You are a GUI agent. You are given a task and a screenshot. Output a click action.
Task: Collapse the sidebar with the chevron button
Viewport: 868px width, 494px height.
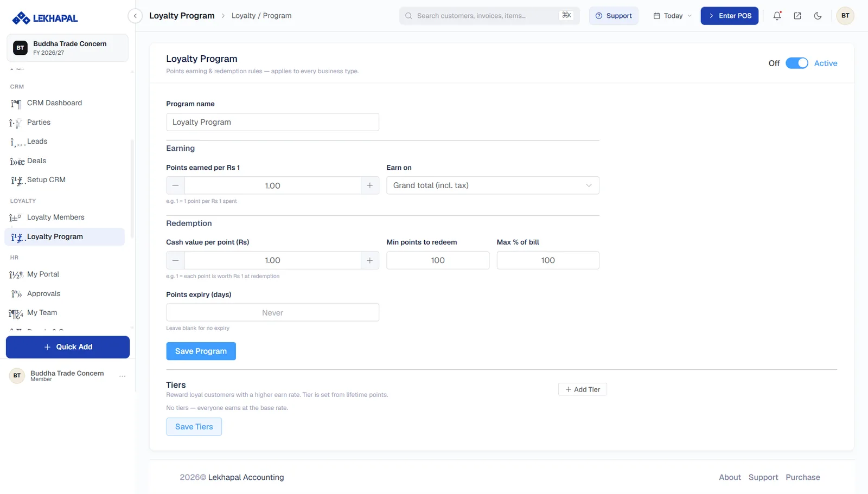tap(135, 16)
